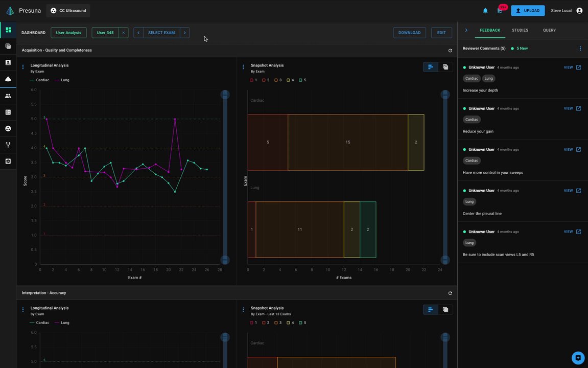The height and width of the screenshot is (368, 588).
Task: Open the dashboard grid icon in sidebar
Action: (8, 30)
